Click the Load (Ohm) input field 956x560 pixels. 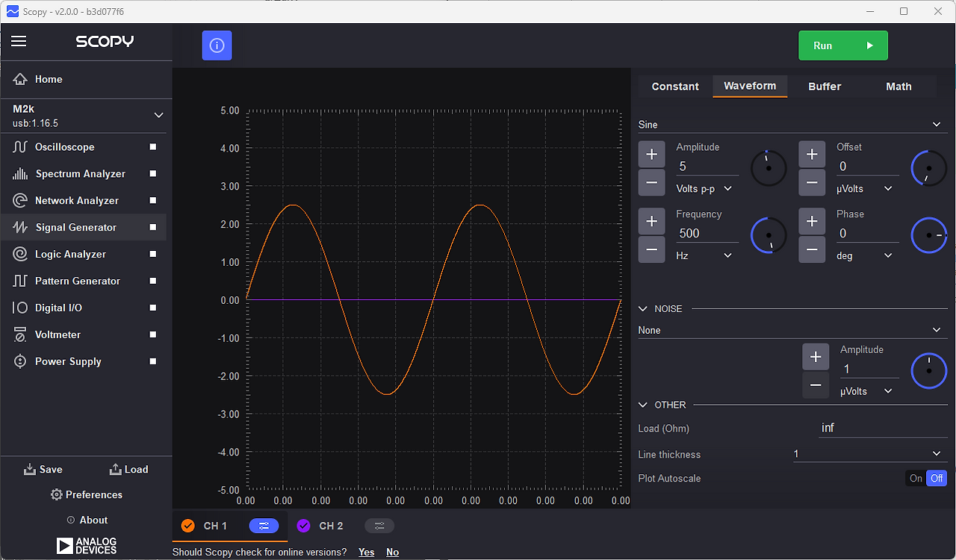point(883,428)
